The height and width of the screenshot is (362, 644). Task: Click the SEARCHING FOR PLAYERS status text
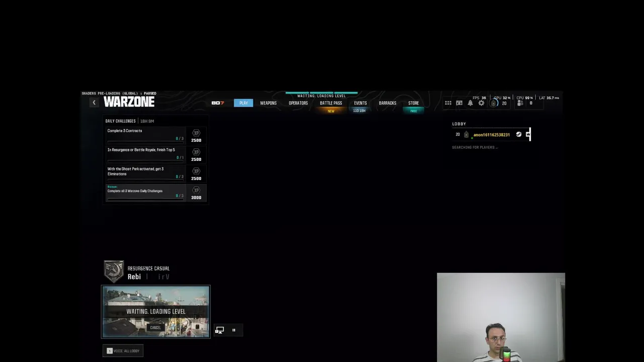tap(475, 147)
